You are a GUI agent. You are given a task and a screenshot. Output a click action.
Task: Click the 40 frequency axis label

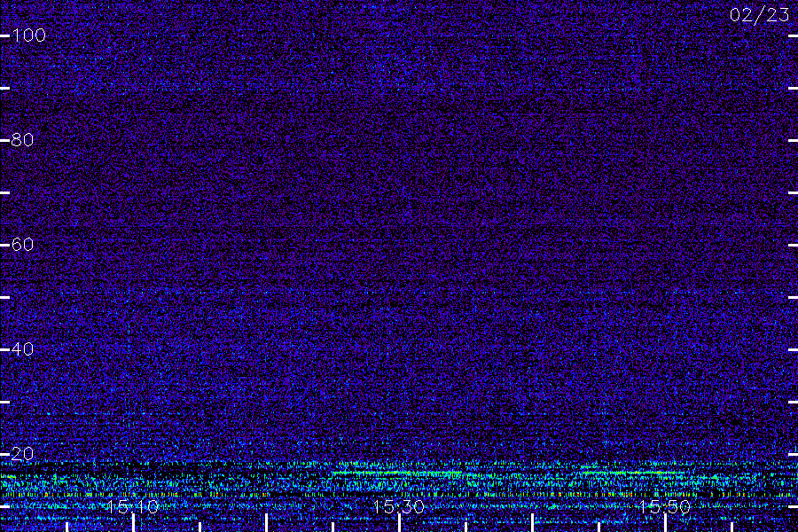(22, 348)
